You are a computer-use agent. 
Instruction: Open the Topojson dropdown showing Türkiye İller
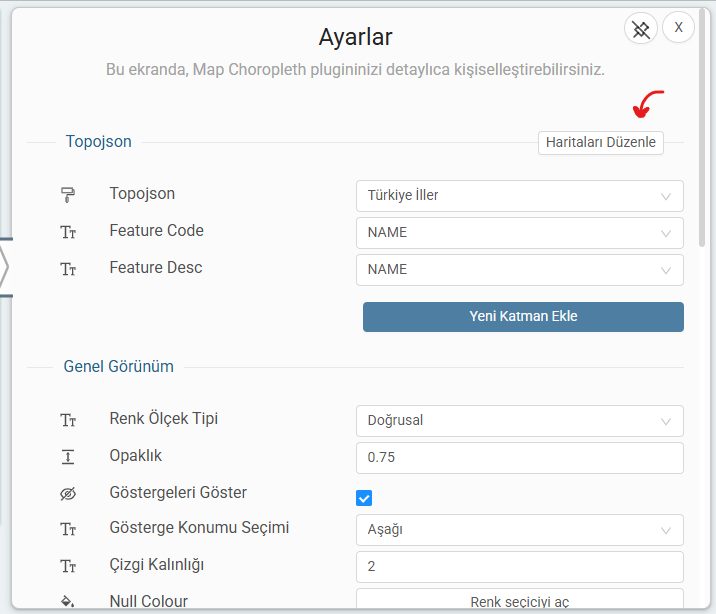(519, 196)
